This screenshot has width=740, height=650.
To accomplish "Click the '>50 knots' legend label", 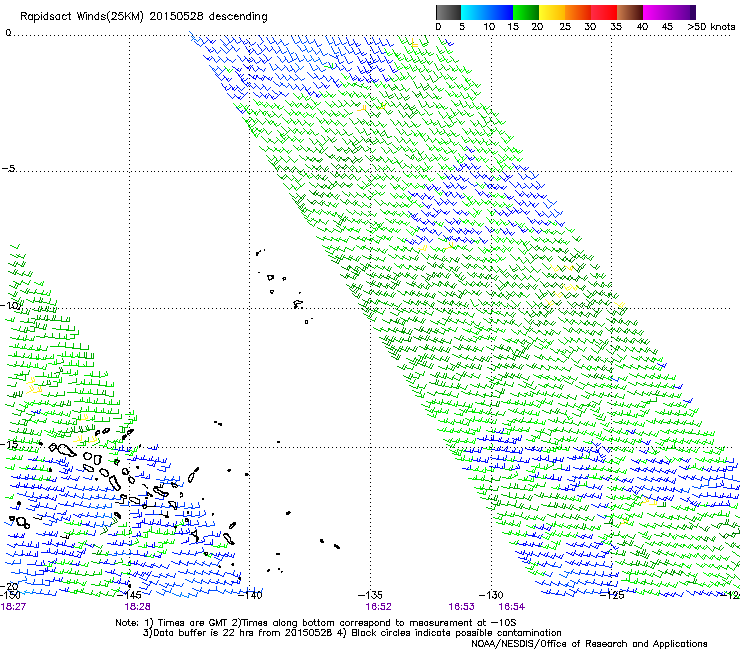I will tap(711, 27).
